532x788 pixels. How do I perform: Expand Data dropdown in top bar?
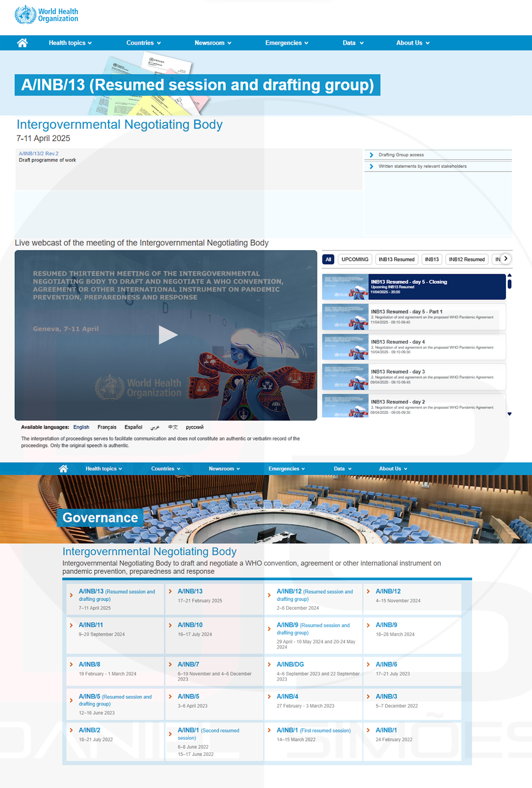353,43
